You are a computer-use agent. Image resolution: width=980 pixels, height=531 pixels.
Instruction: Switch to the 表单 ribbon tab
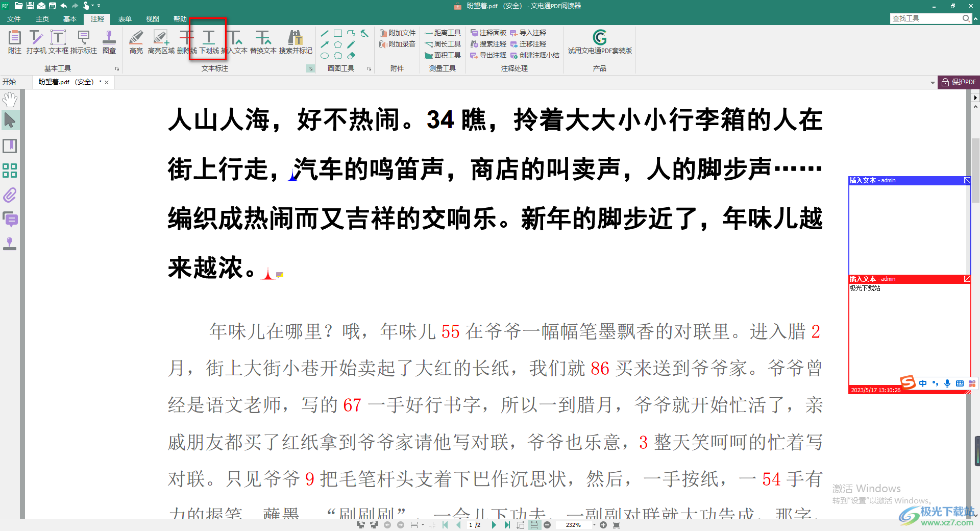tap(125, 19)
